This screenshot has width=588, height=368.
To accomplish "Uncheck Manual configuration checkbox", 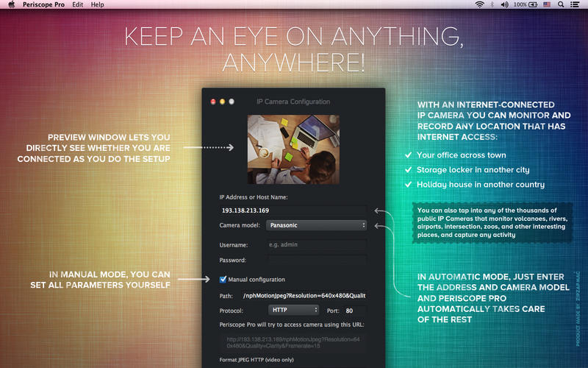I will pyautogui.click(x=223, y=279).
